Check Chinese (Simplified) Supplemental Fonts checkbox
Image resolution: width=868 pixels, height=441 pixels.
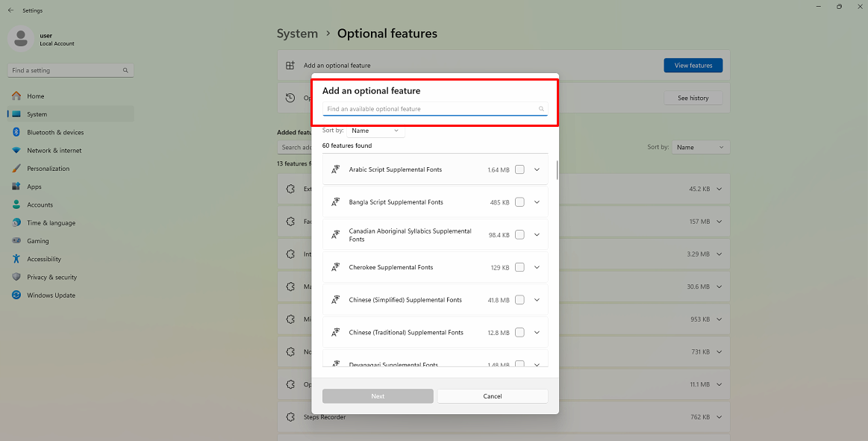(x=519, y=300)
